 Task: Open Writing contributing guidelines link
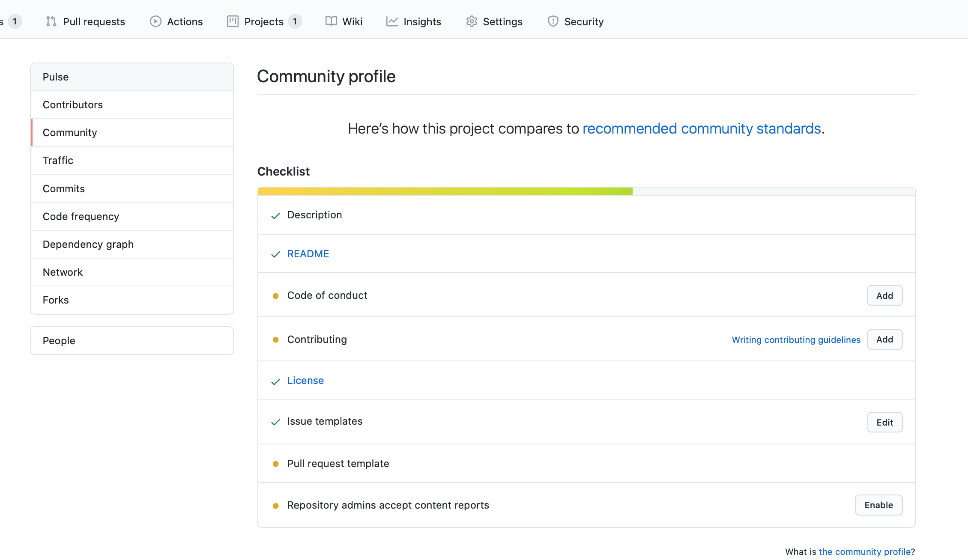(x=796, y=340)
